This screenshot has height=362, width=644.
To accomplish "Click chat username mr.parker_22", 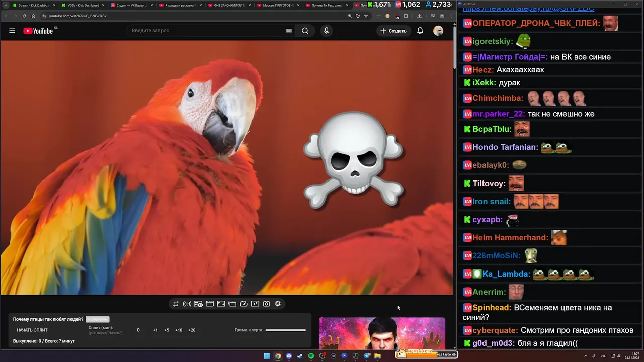I will pos(499,114).
